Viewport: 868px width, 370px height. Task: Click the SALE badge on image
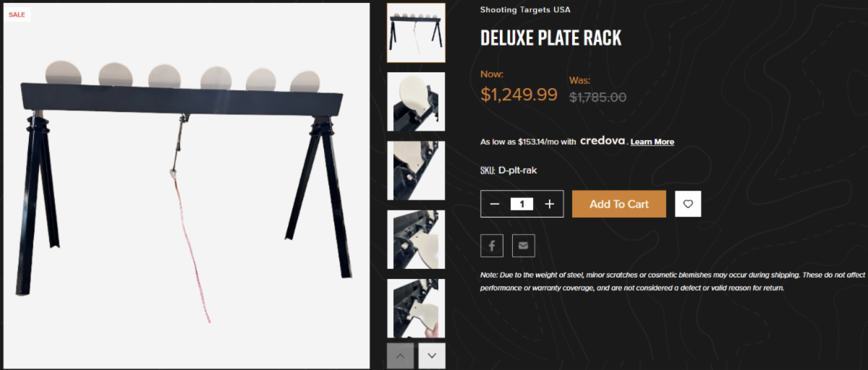click(x=17, y=14)
